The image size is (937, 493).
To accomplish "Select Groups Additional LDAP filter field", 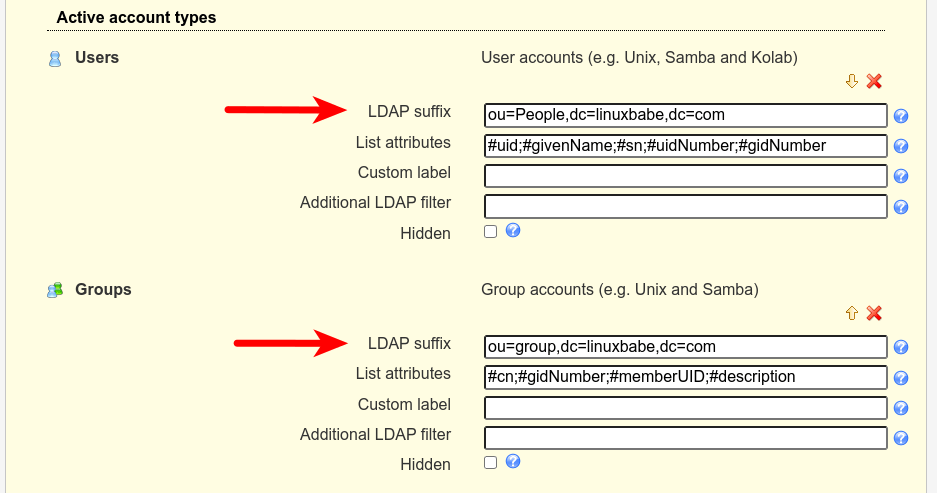I will (685, 438).
